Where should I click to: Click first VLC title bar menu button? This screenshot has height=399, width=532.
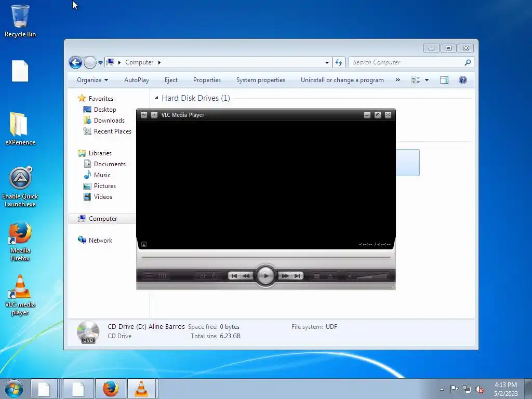(x=144, y=115)
